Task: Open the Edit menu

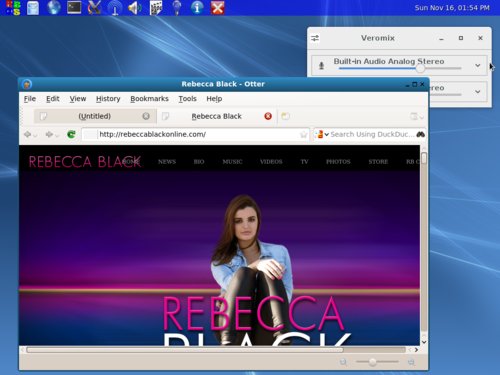Action: pos(53,99)
